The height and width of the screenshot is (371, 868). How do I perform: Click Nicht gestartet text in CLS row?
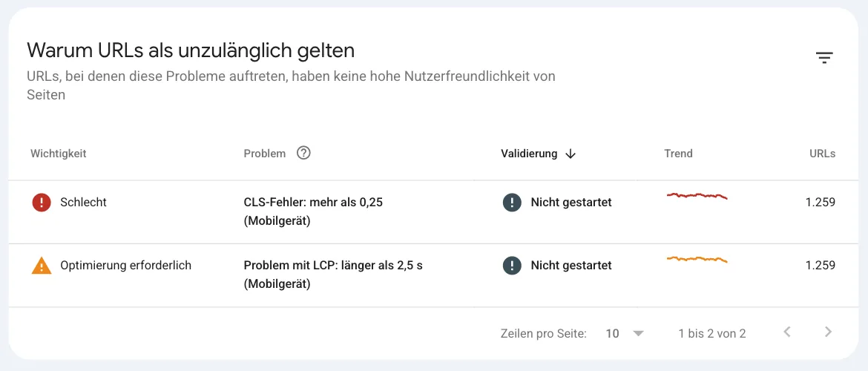pyautogui.click(x=571, y=203)
